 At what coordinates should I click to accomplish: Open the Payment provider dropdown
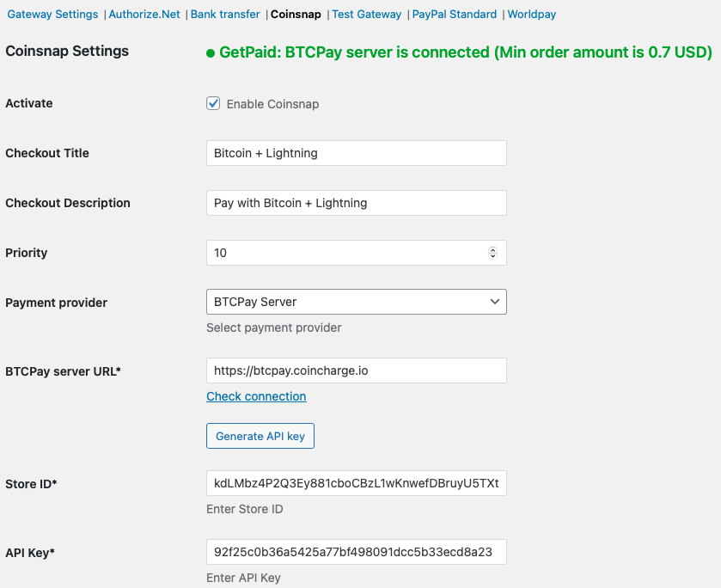(x=356, y=302)
